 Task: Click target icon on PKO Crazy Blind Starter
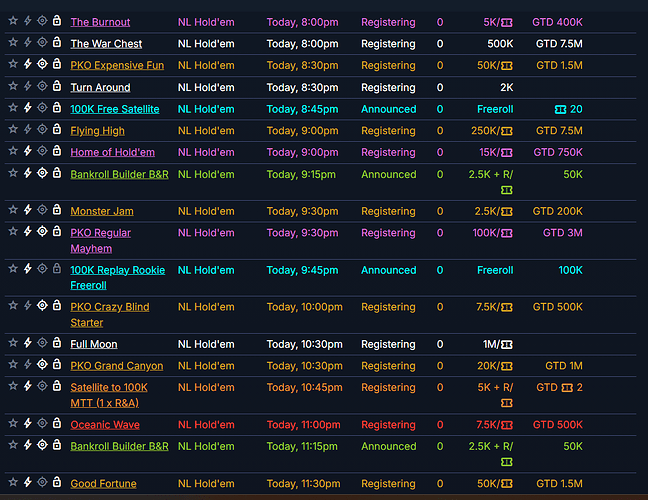[42, 305]
